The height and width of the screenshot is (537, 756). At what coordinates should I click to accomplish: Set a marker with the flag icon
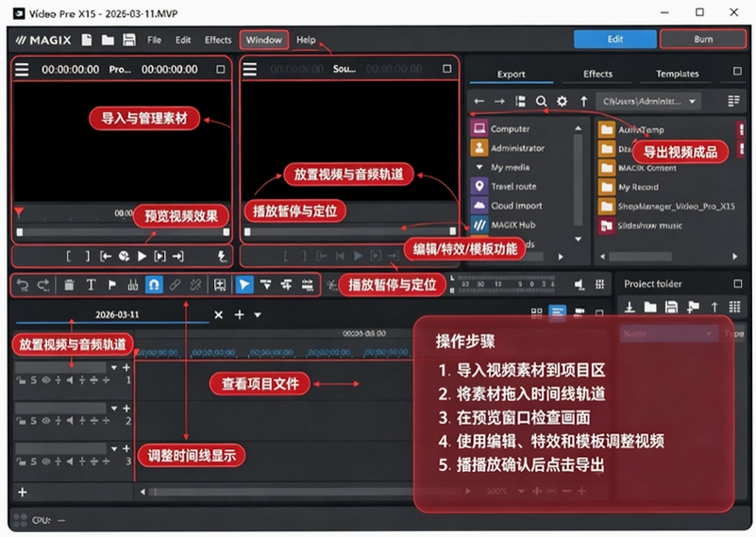point(112,285)
